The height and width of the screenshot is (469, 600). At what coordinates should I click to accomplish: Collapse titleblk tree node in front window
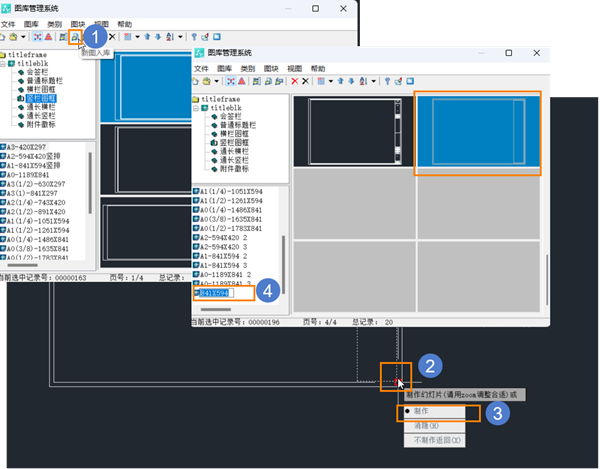[x=196, y=108]
